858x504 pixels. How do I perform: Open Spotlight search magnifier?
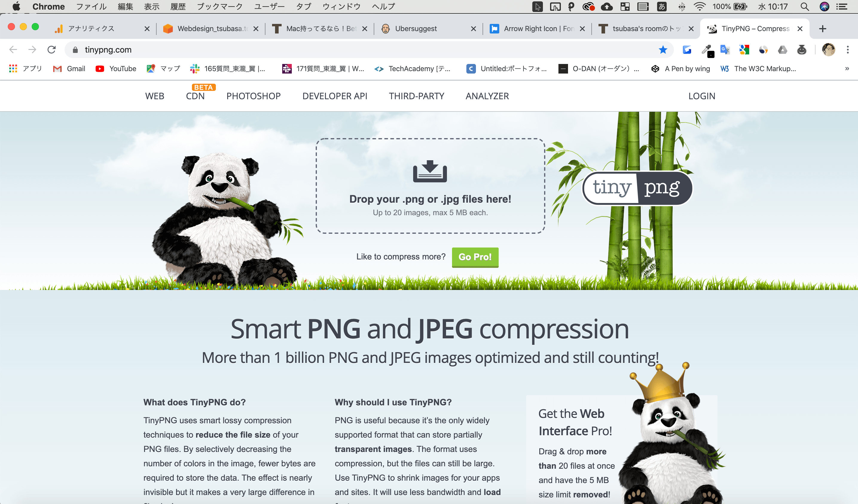804,7
